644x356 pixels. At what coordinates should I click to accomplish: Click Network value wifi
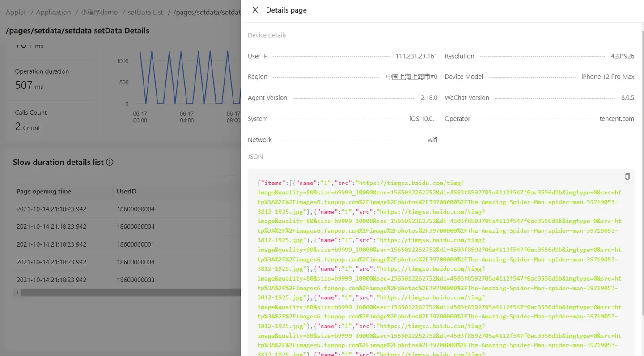[432, 140]
